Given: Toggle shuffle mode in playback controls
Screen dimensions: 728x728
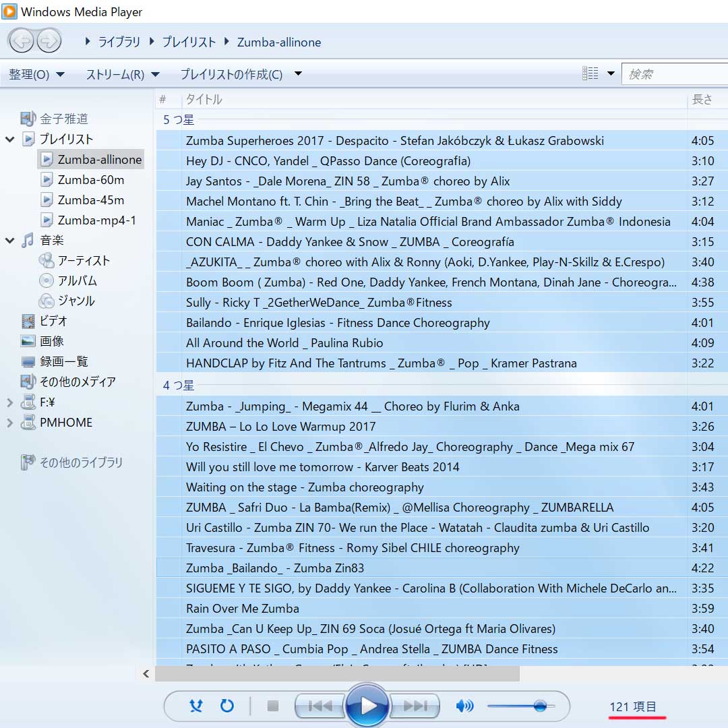Looking at the screenshot, I should coord(196,706).
